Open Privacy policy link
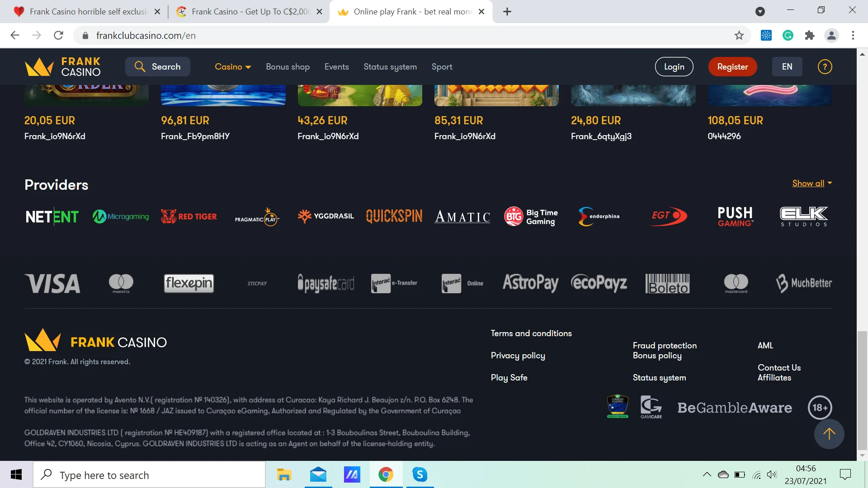Screen dimensions: 868x488 (x=518, y=356)
